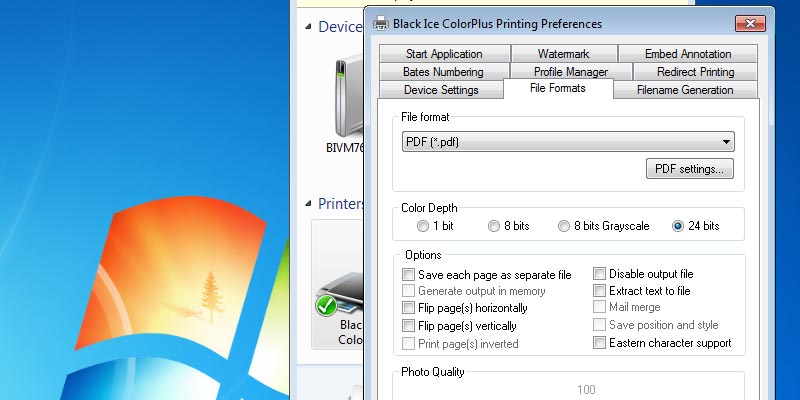
Task: Open the Device Settings tab
Action: tap(440, 90)
